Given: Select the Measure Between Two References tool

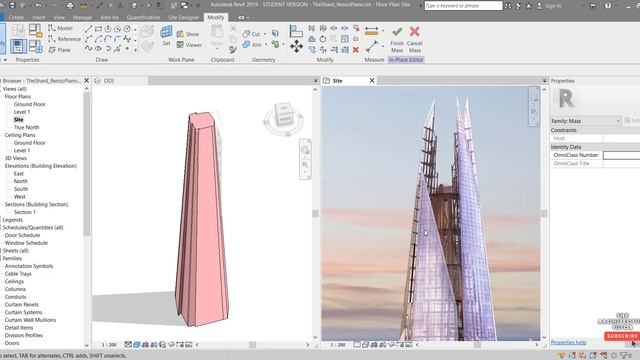Looking at the screenshot, I should pos(371,47).
